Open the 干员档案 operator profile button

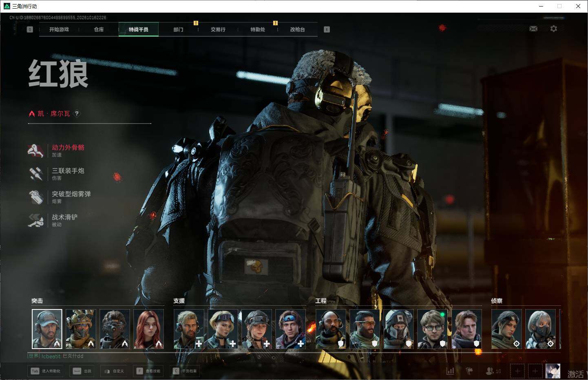(186, 371)
